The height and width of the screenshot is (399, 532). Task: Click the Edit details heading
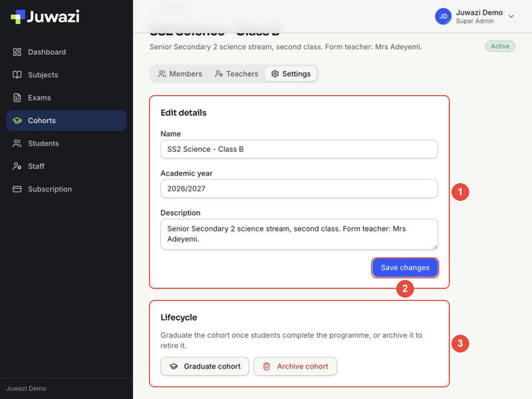click(184, 113)
